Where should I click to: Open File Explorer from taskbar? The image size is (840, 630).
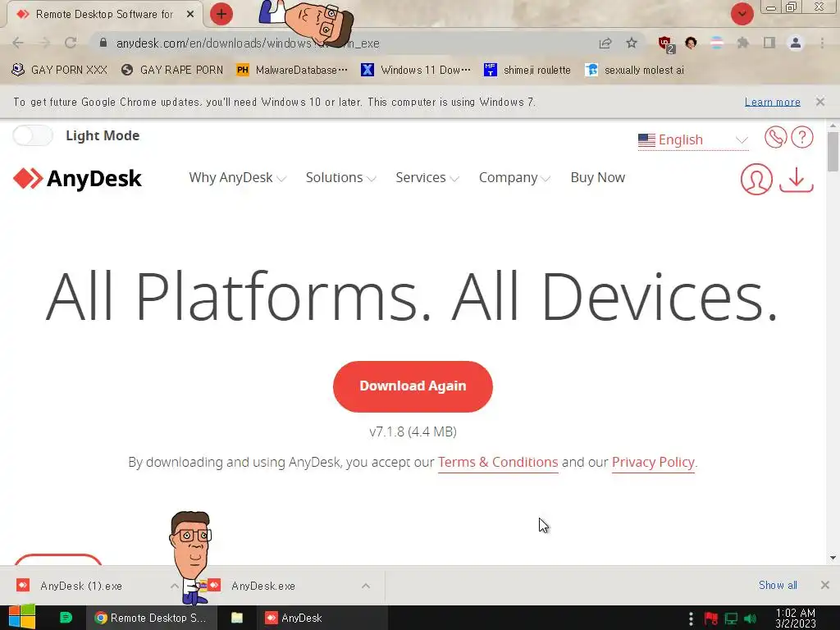tap(237, 618)
